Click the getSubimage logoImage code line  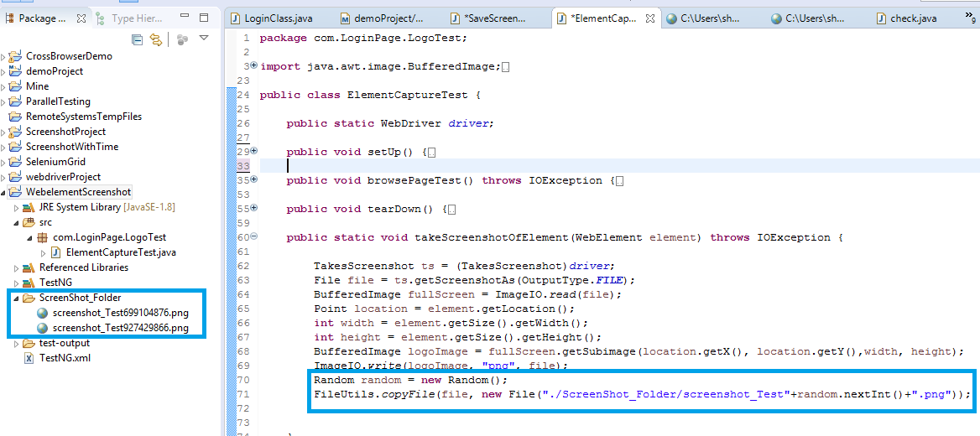click(639, 351)
